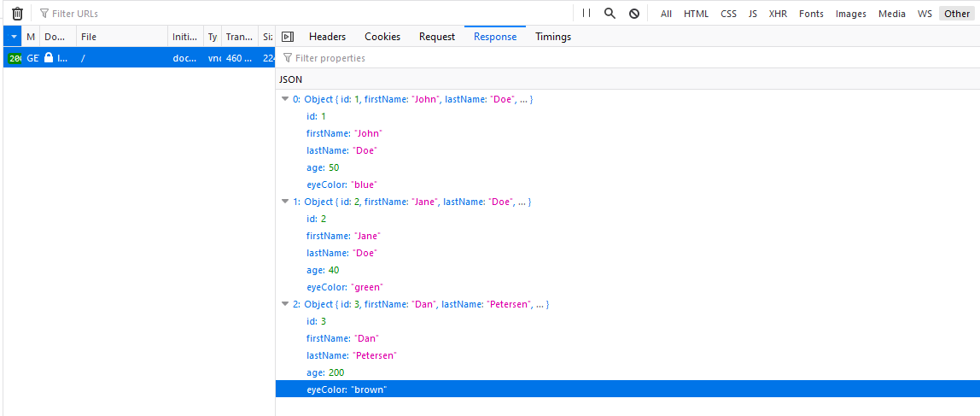Open search with the magnifier icon

click(610, 14)
